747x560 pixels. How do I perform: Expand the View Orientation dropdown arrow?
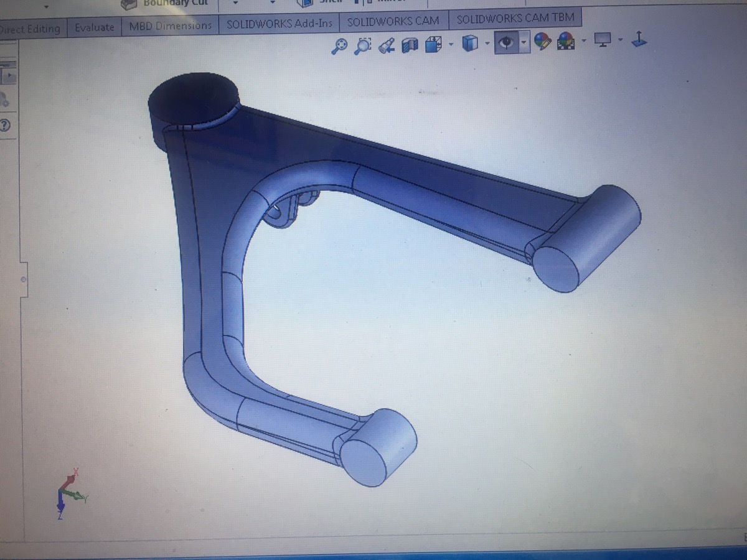pyautogui.click(x=451, y=44)
